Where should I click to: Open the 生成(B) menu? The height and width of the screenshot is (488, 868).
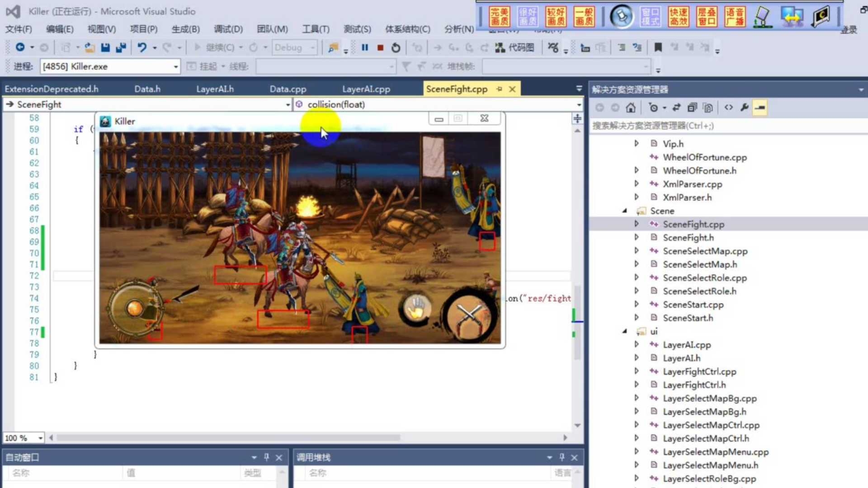click(x=185, y=29)
